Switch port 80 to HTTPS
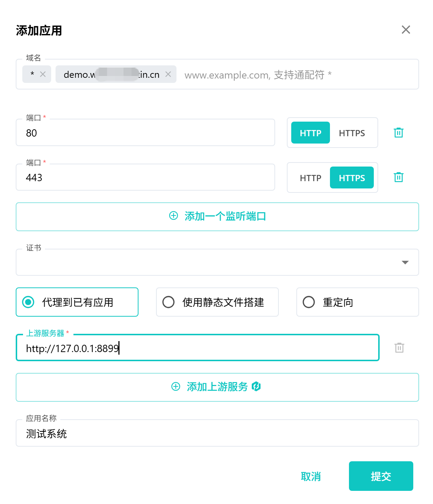The height and width of the screenshot is (504, 433). (352, 133)
